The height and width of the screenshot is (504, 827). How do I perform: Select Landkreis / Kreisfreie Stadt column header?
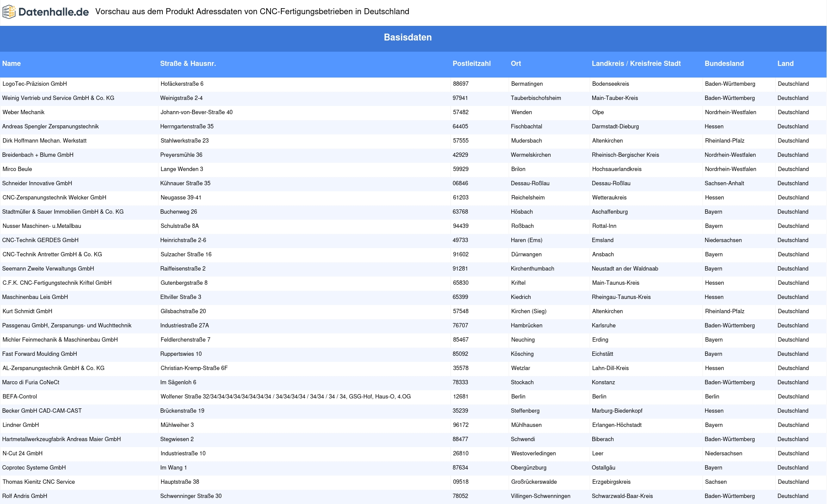636,63
